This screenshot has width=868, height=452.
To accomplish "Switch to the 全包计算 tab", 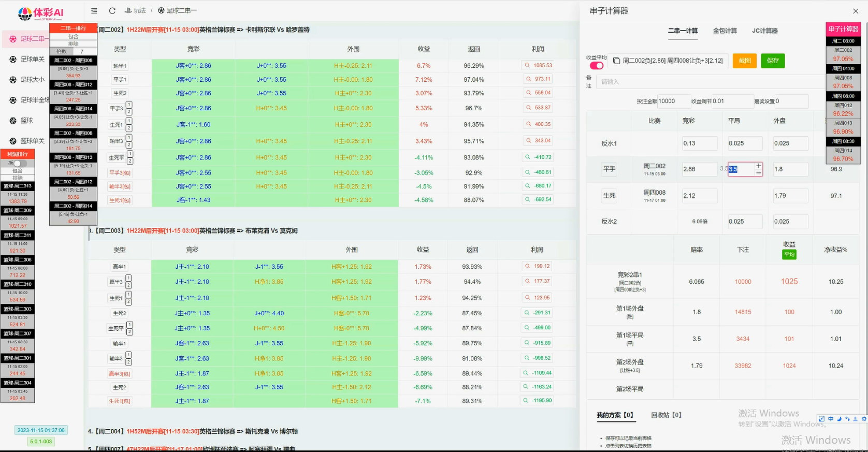I will pyautogui.click(x=725, y=31).
